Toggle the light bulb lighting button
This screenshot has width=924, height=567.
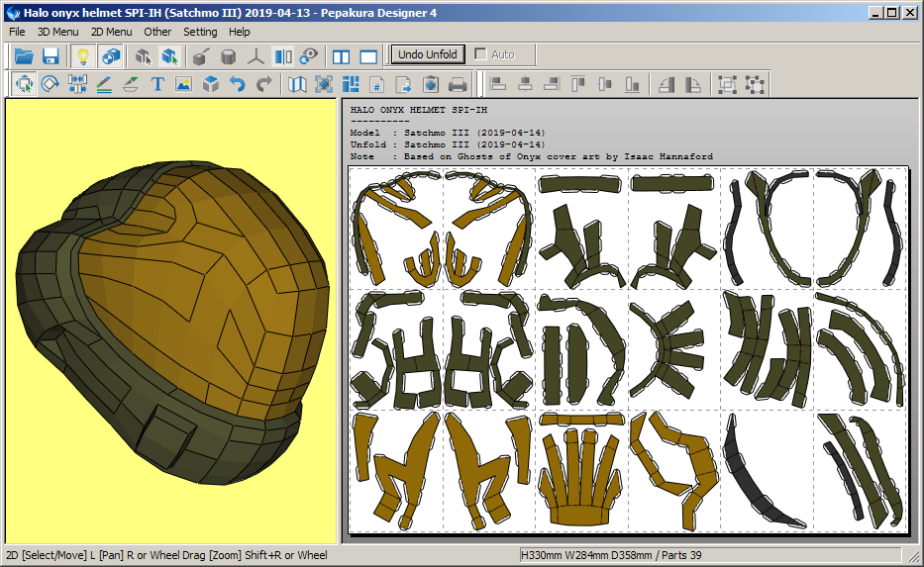[x=83, y=56]
